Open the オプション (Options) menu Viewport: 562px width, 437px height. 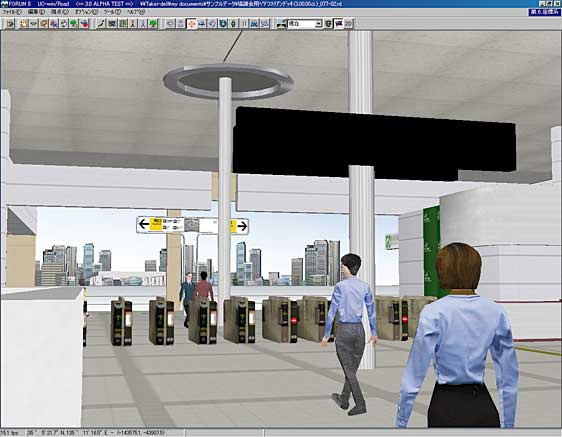[86, 12]
